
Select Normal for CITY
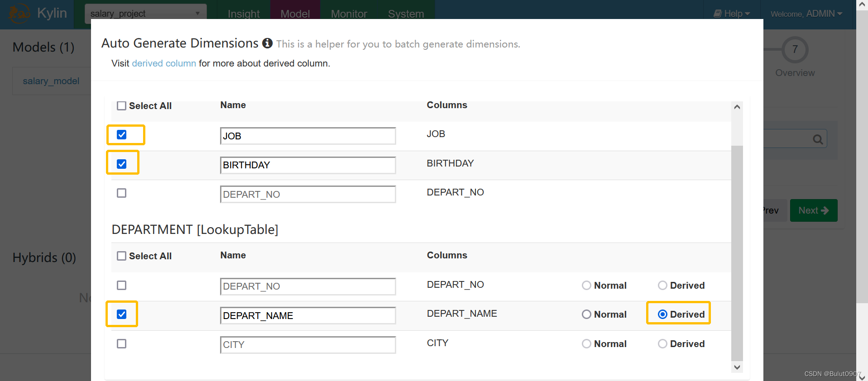click(x=586, y=344)
